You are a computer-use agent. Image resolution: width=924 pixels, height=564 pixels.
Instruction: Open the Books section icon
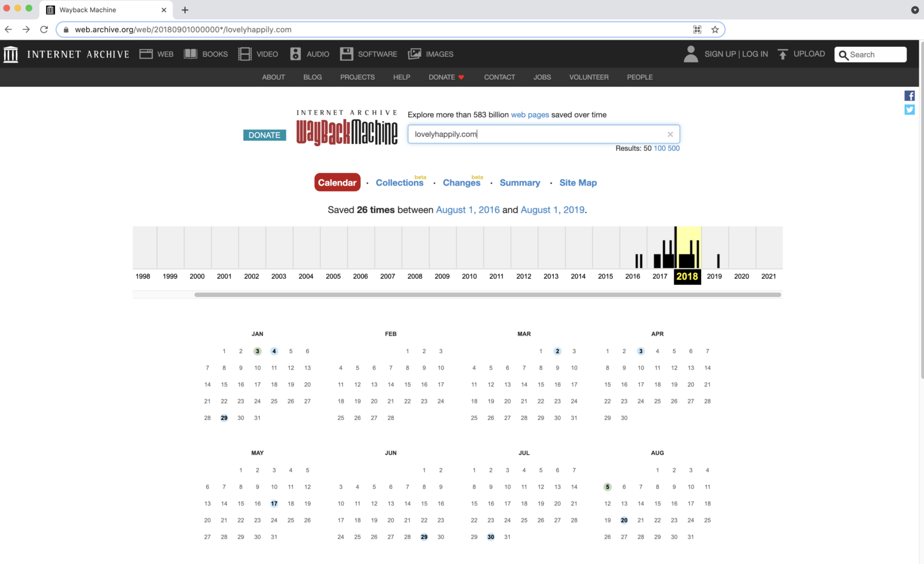(191, 54)
